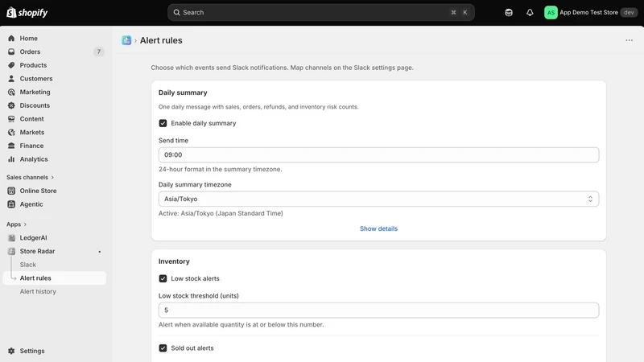Click the Content icon in the sidebar
Image resolution: width=644 pixels, height=362 pixels.
pyautogui.click(x=11, y=119)
